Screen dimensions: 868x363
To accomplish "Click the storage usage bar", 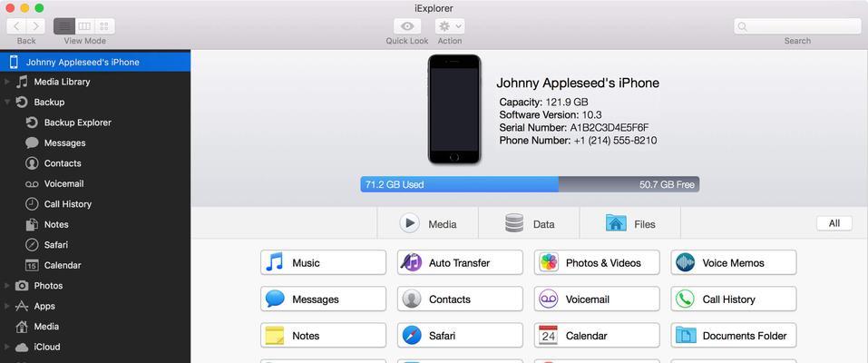I will pos(530,184).
